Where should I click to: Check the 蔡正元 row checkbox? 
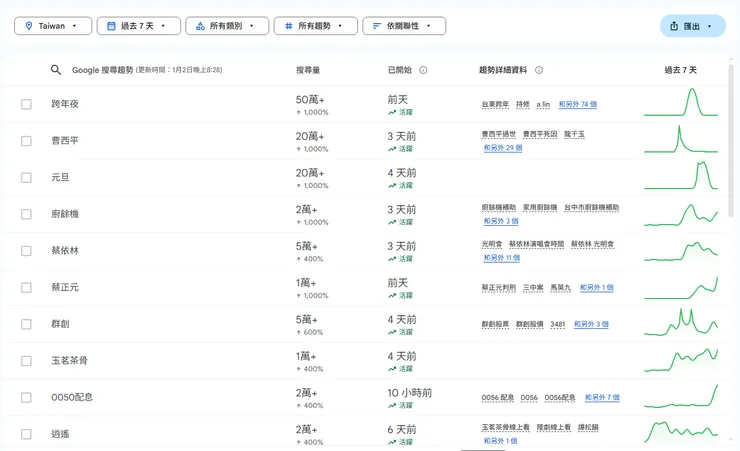pyautogui.click(x=26, y=287)
